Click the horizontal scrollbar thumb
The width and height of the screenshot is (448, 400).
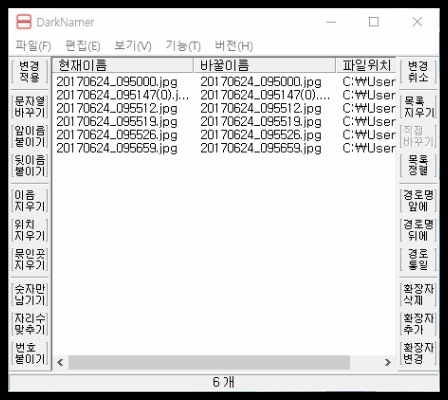pyautogui.click(x=209, y=362)
